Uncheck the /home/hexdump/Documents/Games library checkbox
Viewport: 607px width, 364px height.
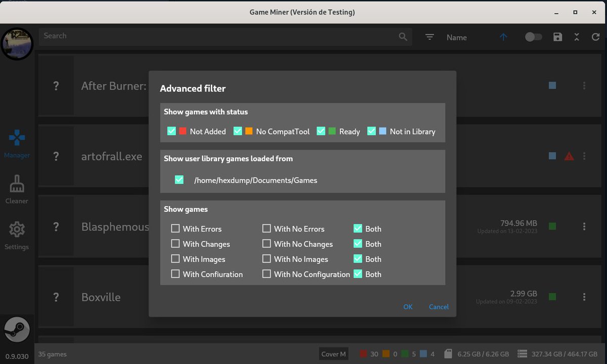click(179, 179)
